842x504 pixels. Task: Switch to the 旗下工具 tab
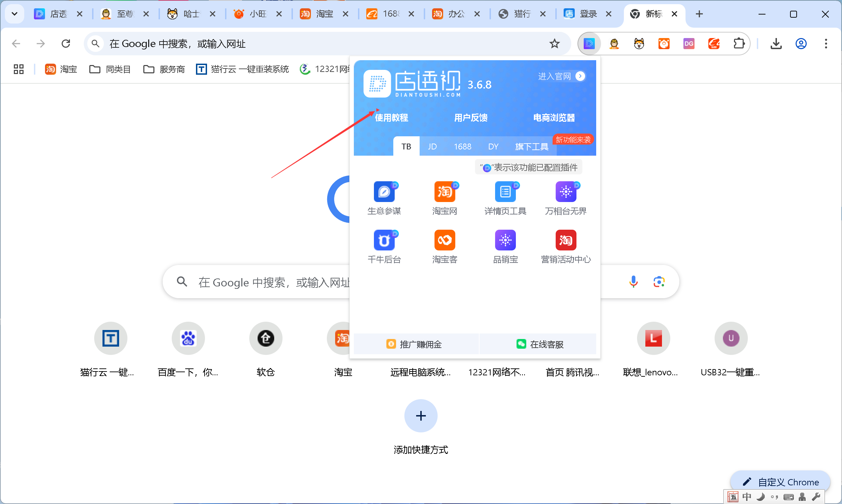532,146
